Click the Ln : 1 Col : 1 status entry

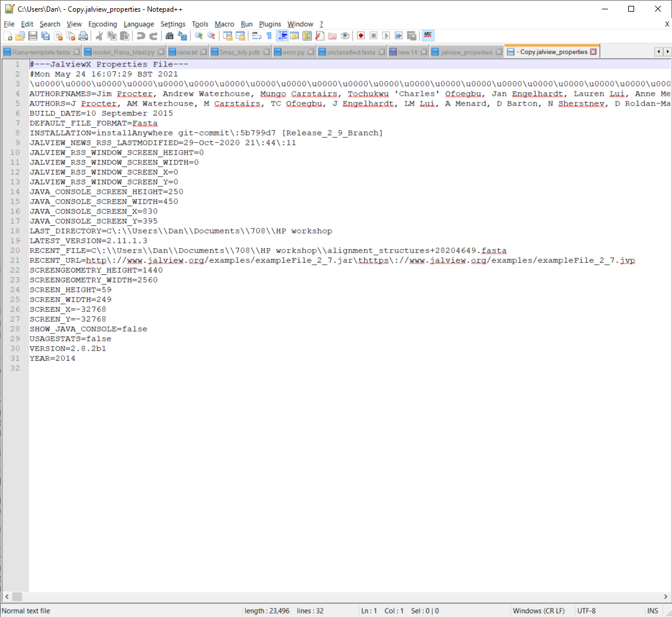point(382,611)
